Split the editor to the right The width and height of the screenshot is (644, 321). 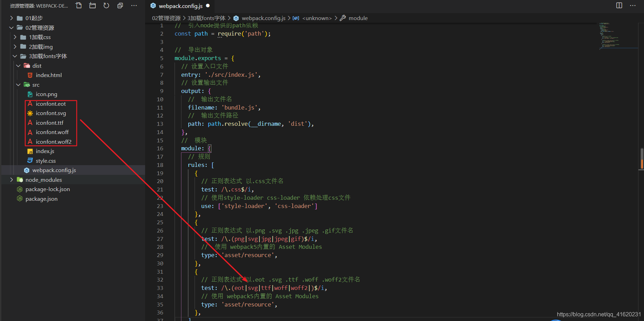(619, 6)
